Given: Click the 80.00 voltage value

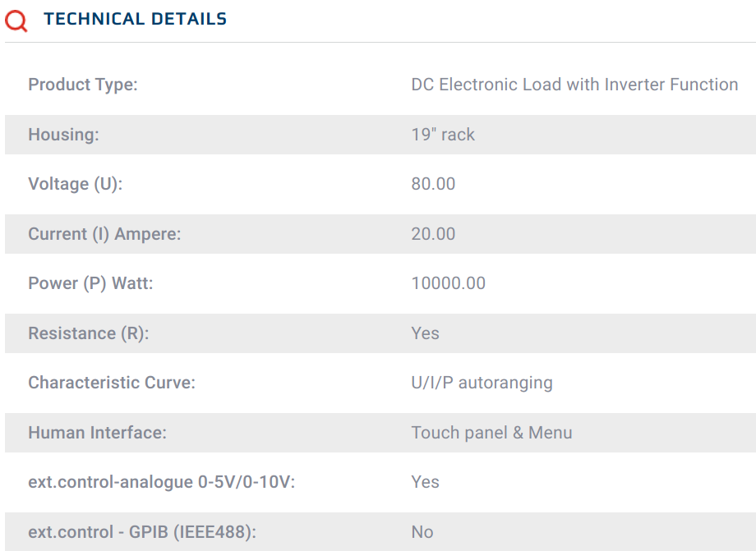Looking at the screenshot, I should pyautogui.click(x=433, y=184).
